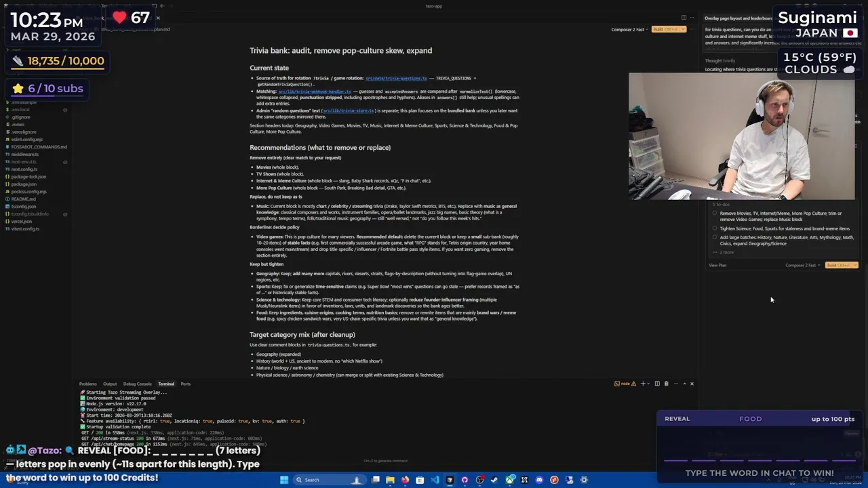
Task: Switch to the Debug Console tab
Action: [x=138, y=384]
